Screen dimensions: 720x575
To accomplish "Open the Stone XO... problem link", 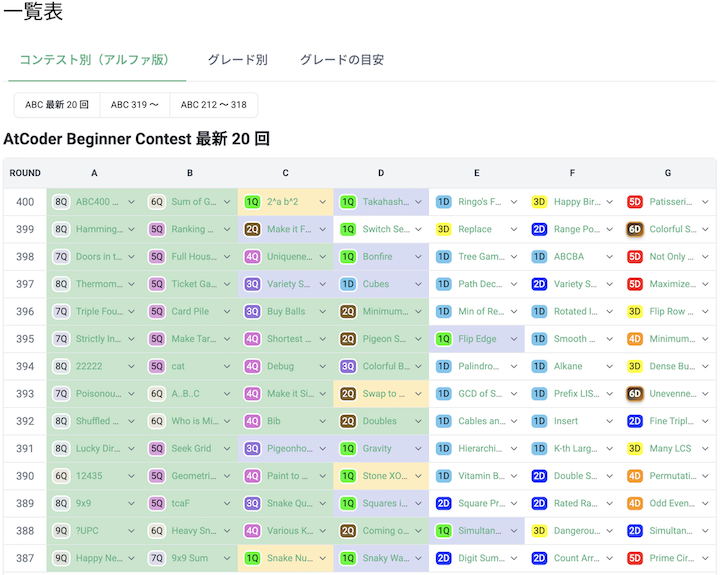I will 385,476.
